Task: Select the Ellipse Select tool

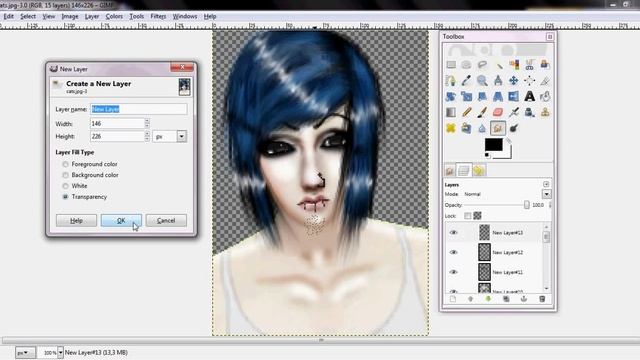Action: click(x=466, y=64)
